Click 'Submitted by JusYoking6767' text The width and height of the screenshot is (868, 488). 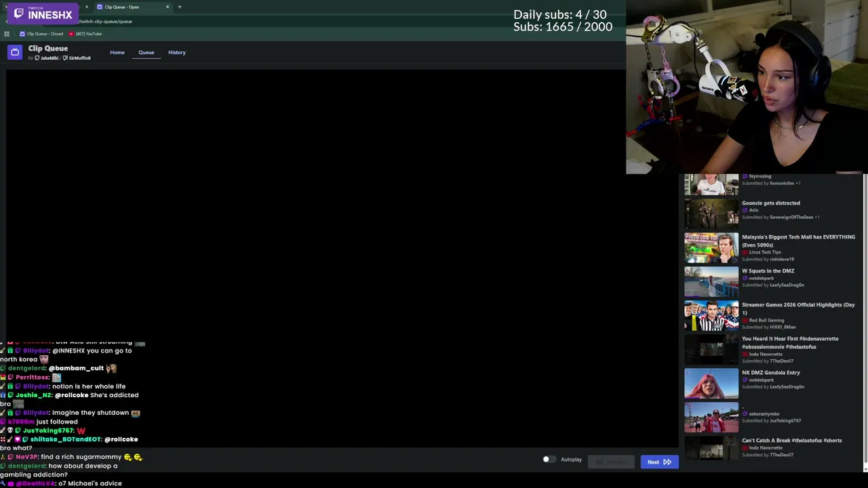click(772, 420)
